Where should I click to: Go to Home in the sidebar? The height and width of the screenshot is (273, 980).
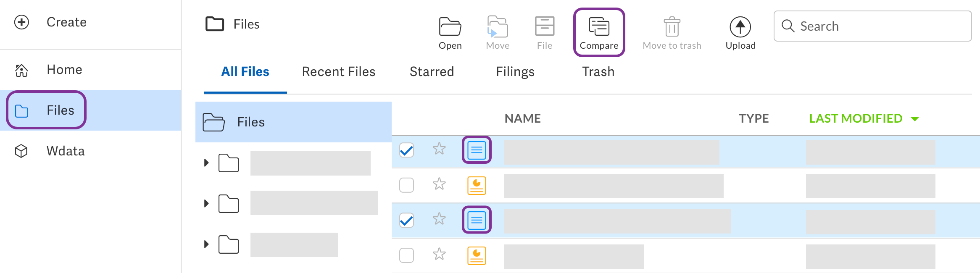coord(64,70)
